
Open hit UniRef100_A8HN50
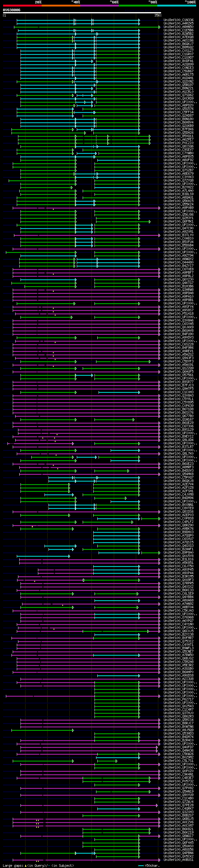pos(178,27)
